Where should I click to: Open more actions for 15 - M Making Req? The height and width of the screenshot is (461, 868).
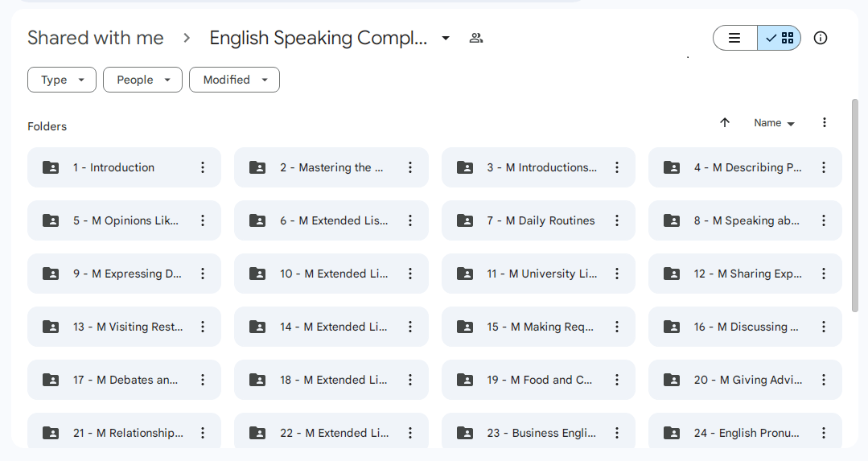[x=617, y=327]
